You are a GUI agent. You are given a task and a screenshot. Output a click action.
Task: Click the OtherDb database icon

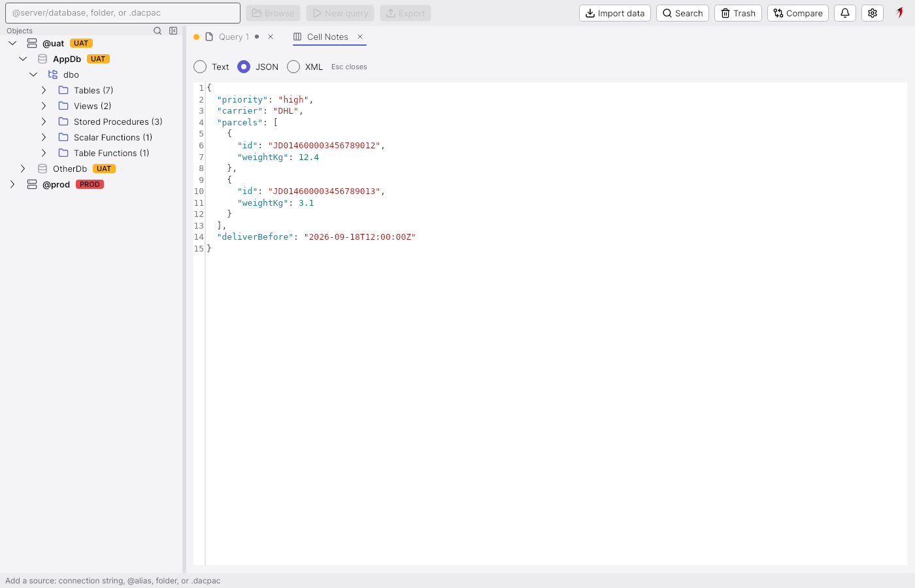click(42, 169)
